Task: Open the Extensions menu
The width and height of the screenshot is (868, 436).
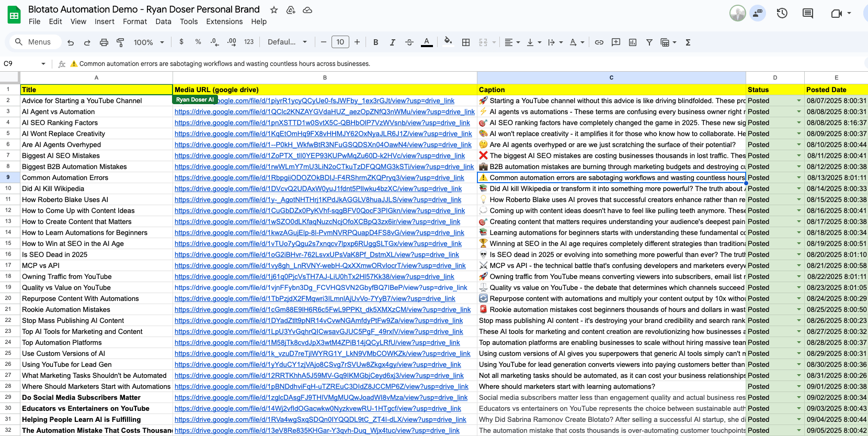Action: [x=224, y=21]
